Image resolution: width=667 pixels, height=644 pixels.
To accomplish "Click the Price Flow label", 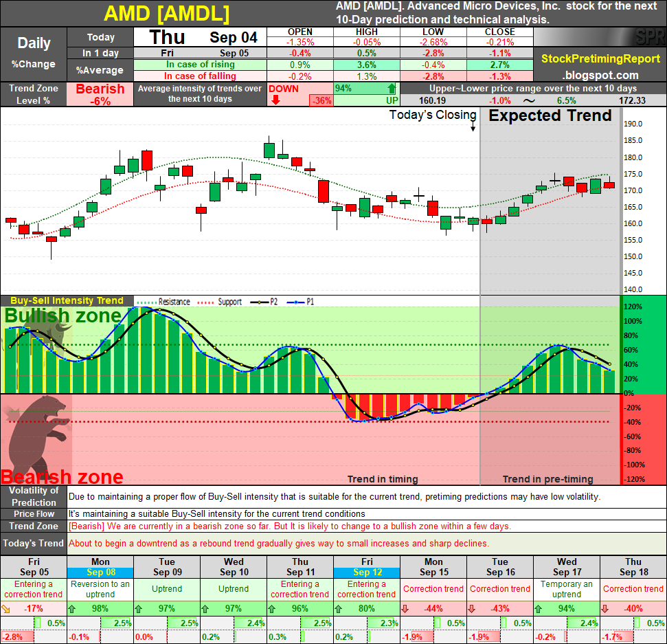I will click(34, 513).
